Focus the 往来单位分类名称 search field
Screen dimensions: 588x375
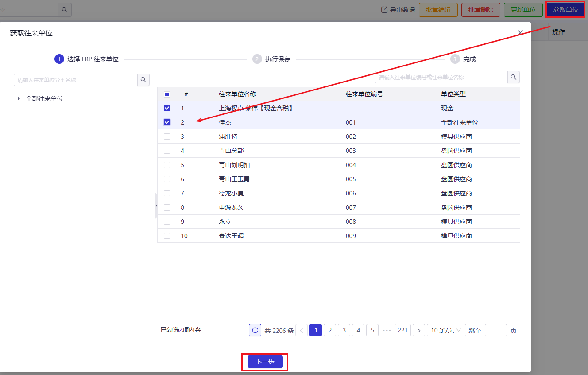tap(76, 80)
